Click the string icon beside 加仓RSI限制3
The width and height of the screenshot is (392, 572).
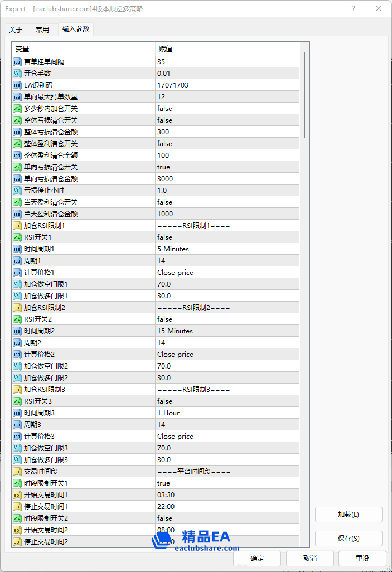17,389
